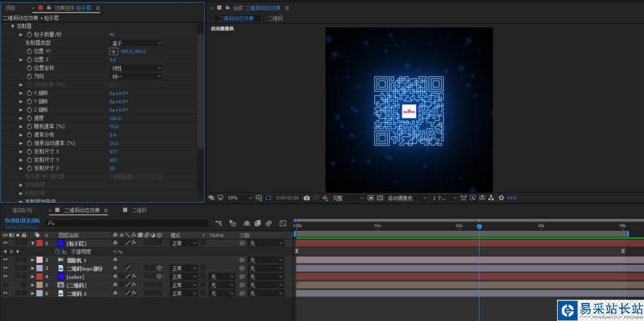Toggle the transparency grid icon in viewer

(379, 197)
